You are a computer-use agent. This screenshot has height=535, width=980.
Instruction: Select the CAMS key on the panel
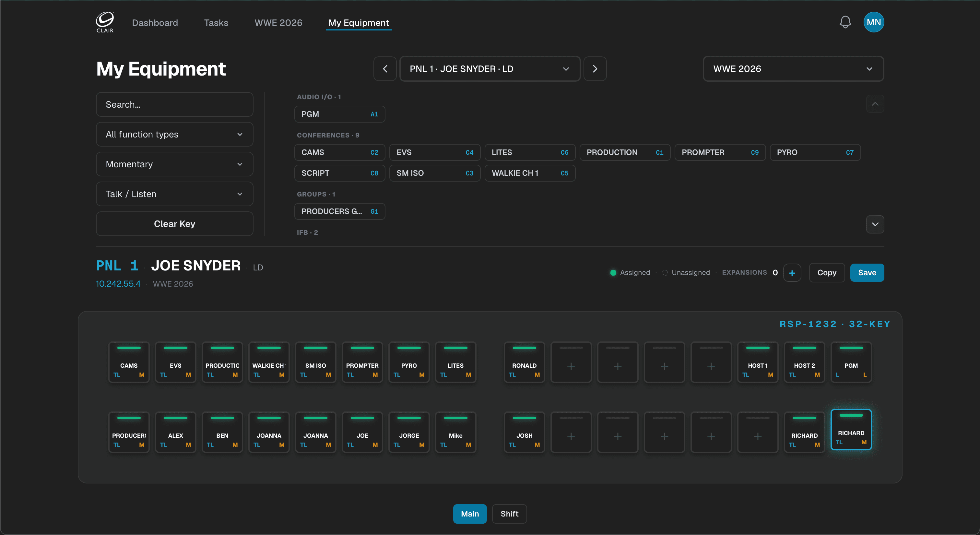point(129,362)
